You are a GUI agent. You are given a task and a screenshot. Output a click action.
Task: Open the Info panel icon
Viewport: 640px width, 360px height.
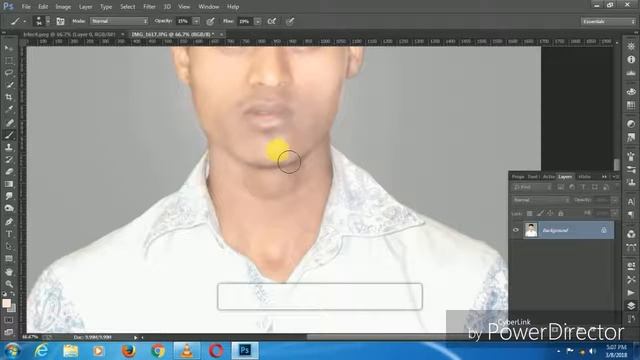point(631,60)
